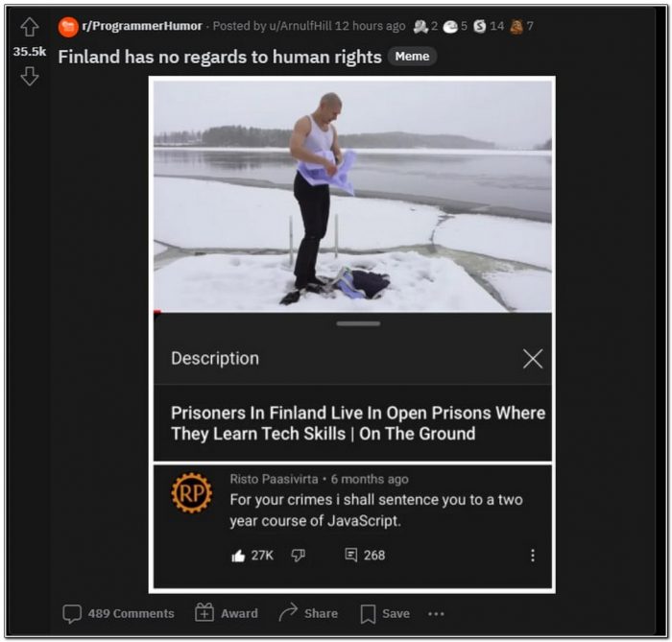Click the video thumbnail of man
Viewport: 672px width, 642px height.
pos(352,196)
